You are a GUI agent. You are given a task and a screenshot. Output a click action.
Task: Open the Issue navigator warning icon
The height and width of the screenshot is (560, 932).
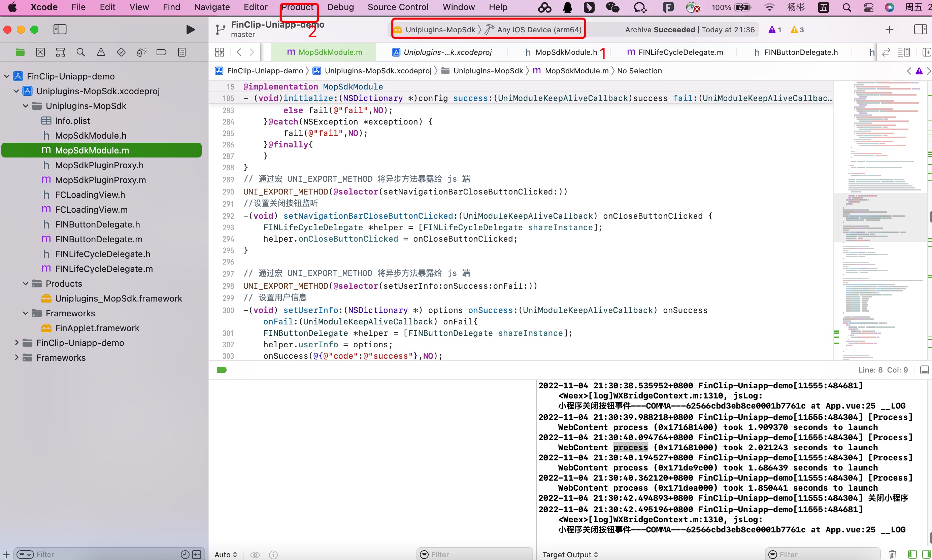tap(101, 52)
